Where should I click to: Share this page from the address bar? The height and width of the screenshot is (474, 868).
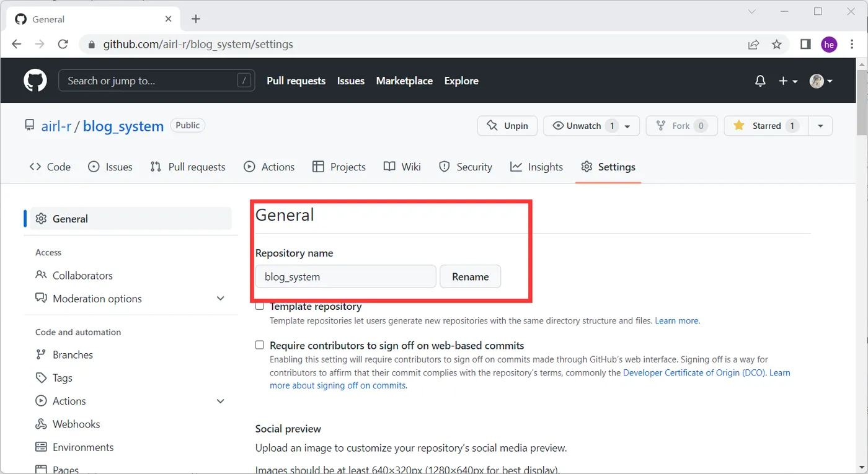pyautogui.click(x=753, y=44)
